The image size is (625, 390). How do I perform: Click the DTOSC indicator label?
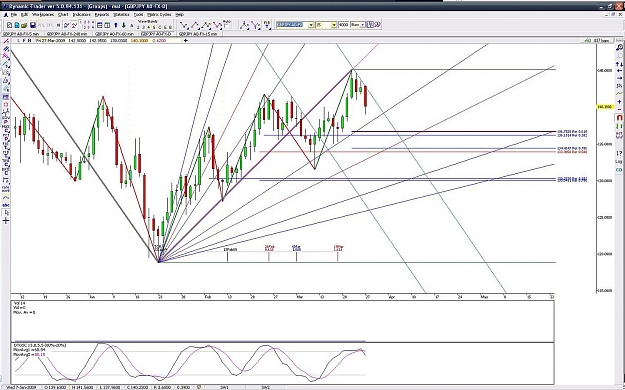click(40, 345)
